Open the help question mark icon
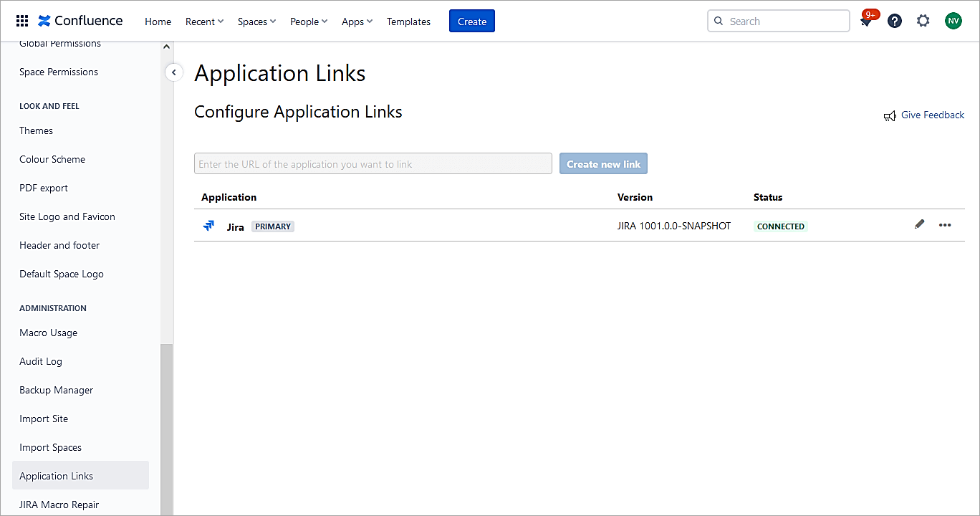 (895, 21)
